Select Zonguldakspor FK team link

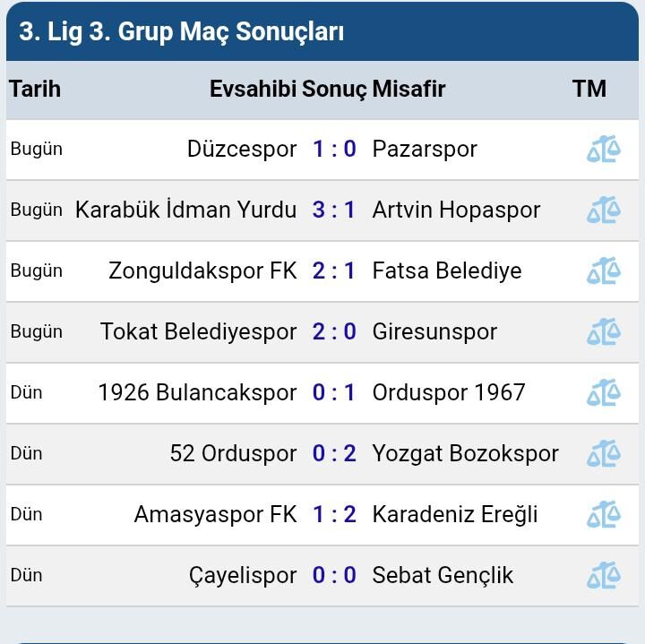[x=202, y=271]
